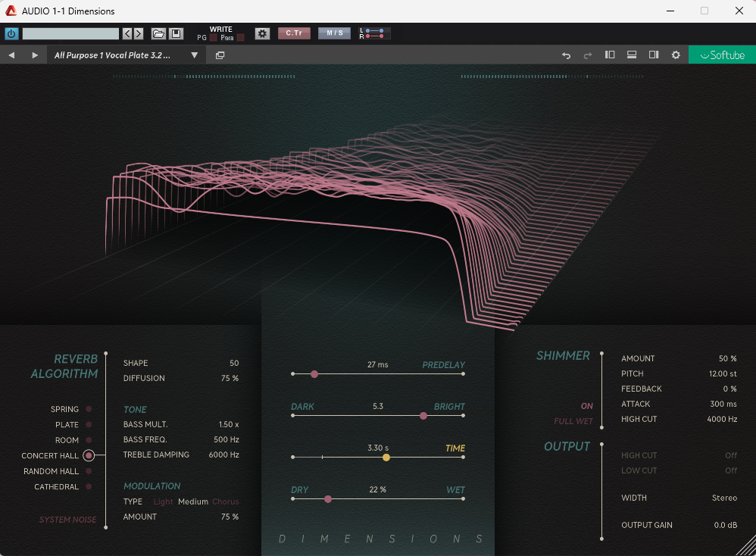Save preset using the floppy disk icon
756x556 pixels.
tap(176, 34)
